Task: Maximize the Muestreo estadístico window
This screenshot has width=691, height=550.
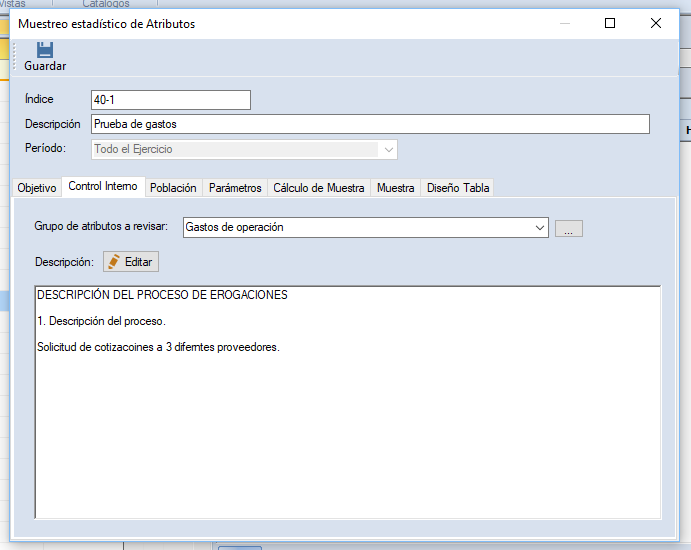Action: [x=609, y=23]
